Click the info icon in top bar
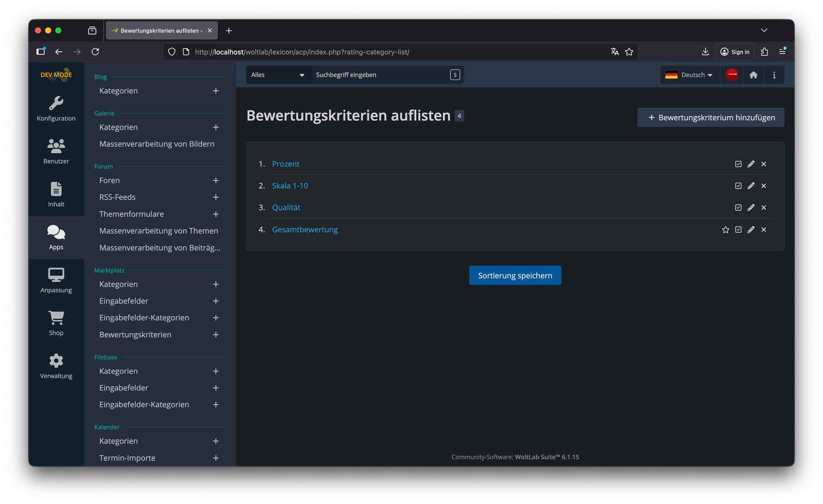823x504 pixels. [774, 75]
